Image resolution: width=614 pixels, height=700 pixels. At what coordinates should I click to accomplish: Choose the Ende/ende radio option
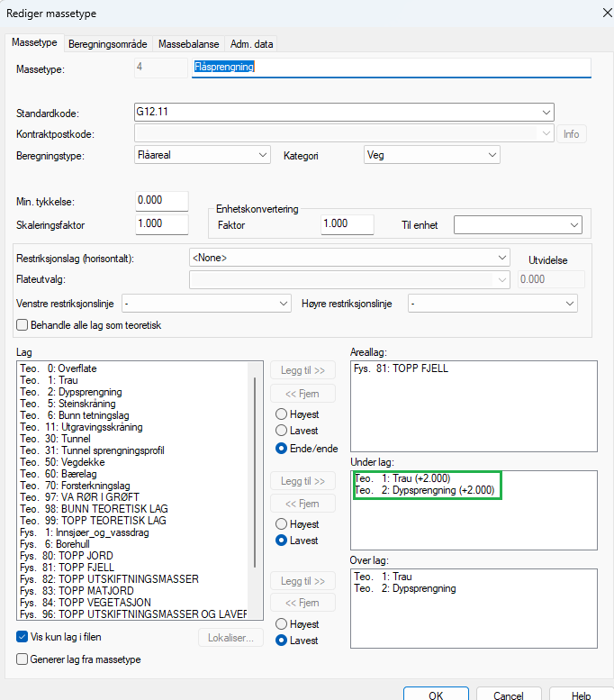pyautogui.click(x=281, y=448)
